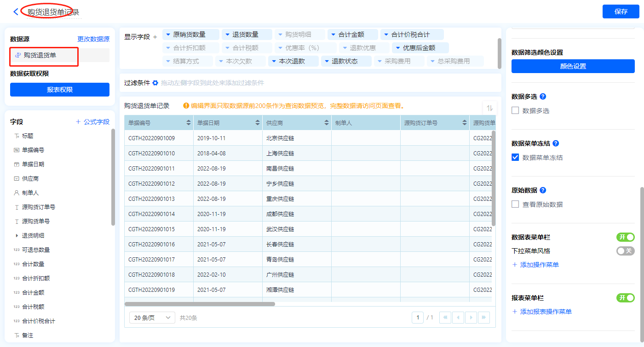Check the 查看原始数据 checkbox
Screen dimensions: 644x347
click(x=515, y=205)
